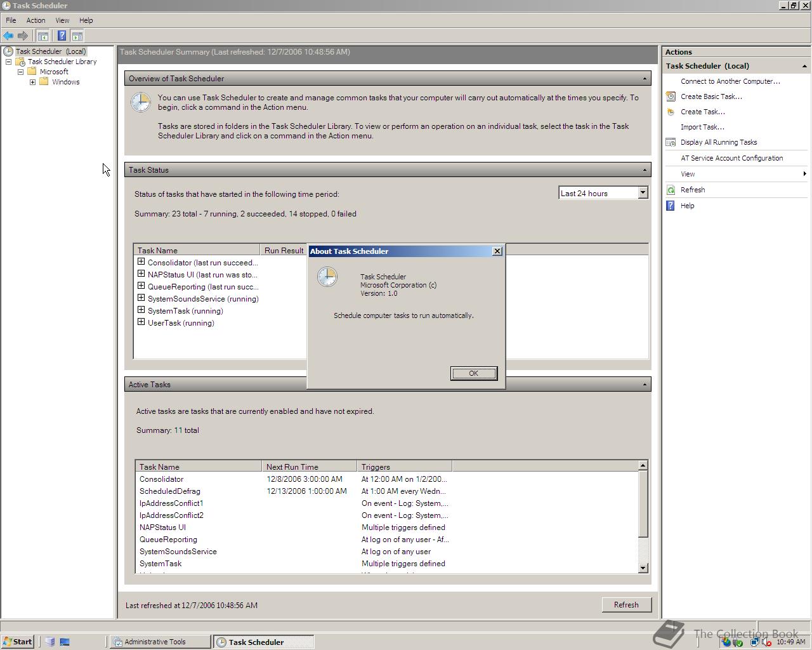Click the Windows security shield tray icon
The image size is (812, 650).
(x=726, y=642)
